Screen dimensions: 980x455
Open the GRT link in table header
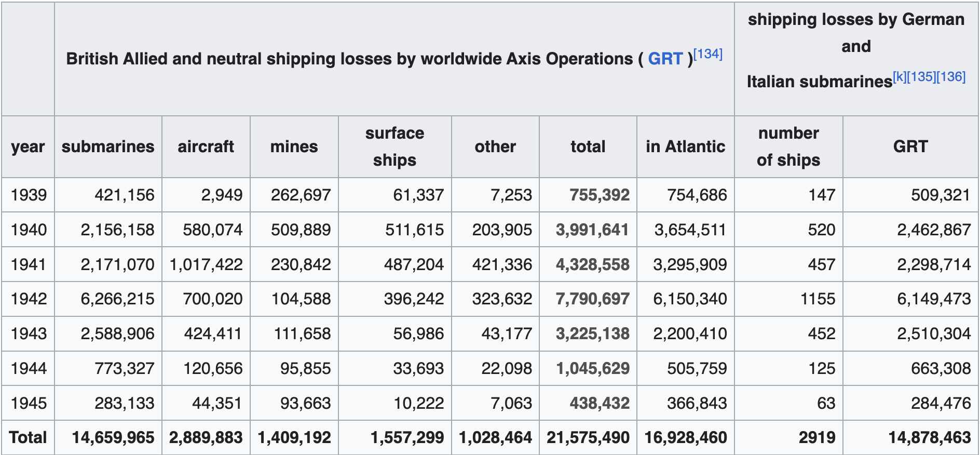(665, 59)
